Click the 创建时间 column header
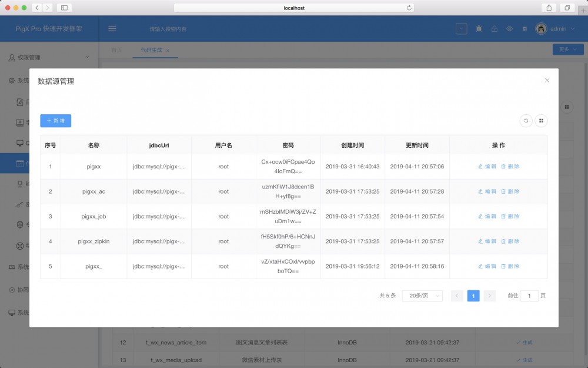588x368 pixels. point(352,145)
